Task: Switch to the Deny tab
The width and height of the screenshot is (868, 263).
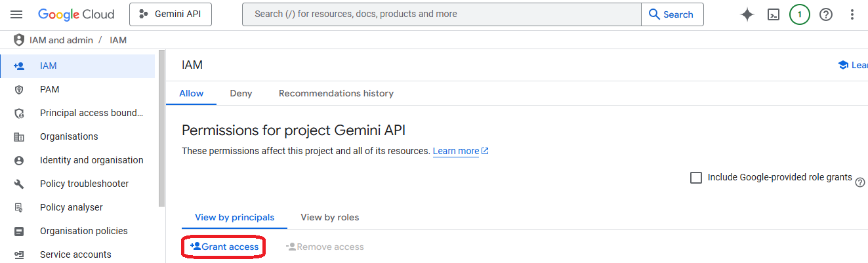Action: [241, 93]
